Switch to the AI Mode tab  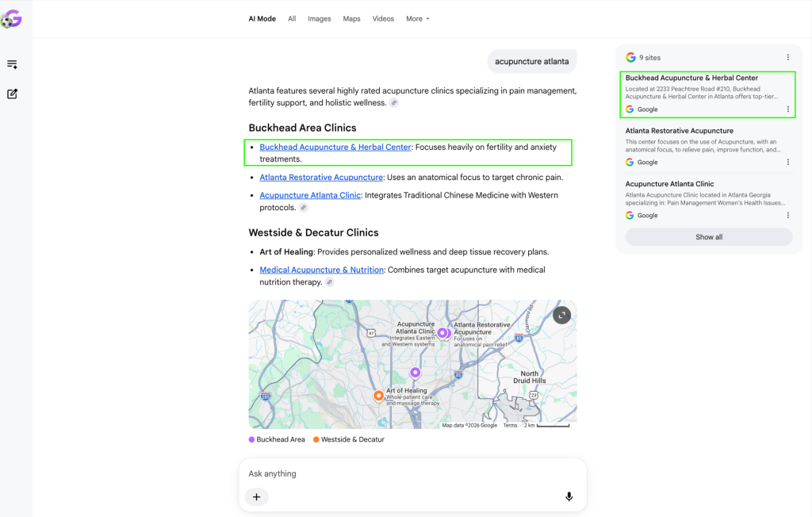click(262, 19)
